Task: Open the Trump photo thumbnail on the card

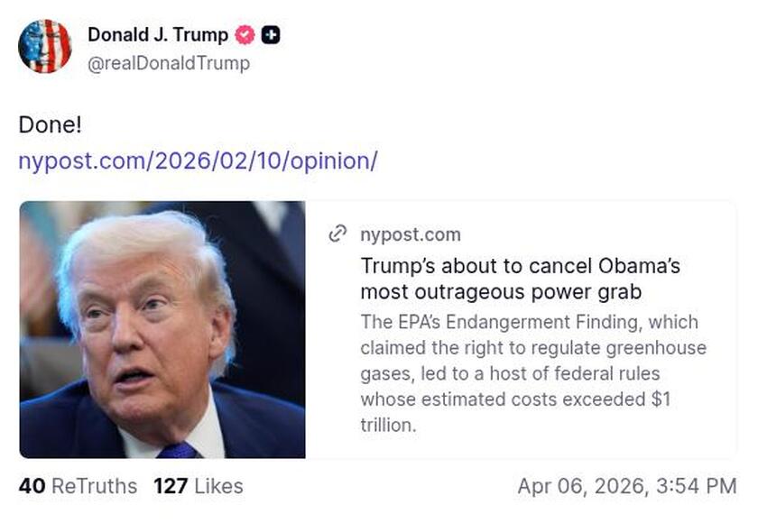Action: point(164,329)
